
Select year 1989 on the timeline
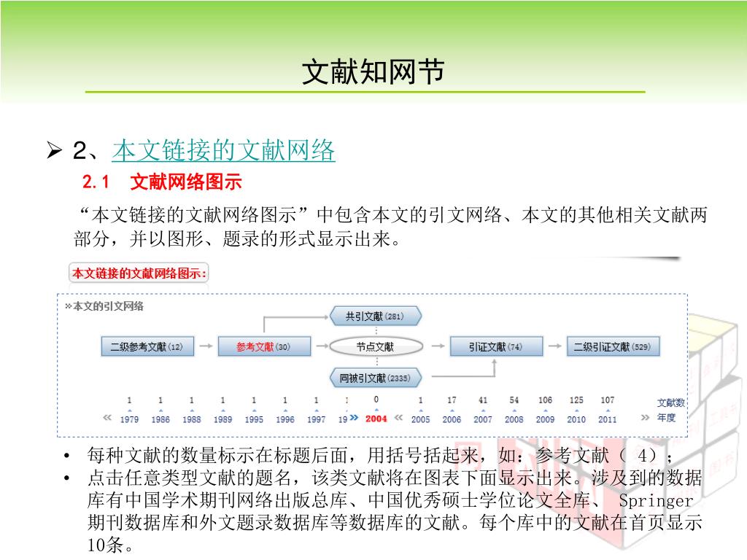tap(222, 419)
